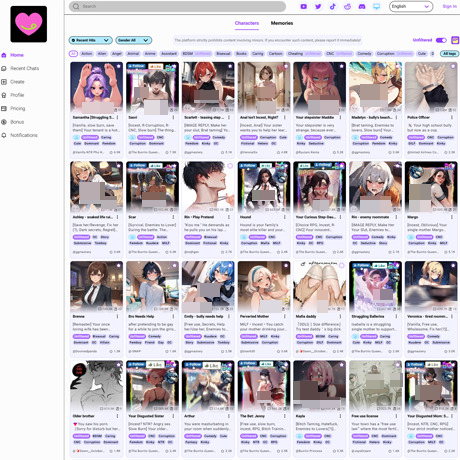Expand the All tags list
Screen dimensions: 460x460
pyautogui.click(x=449, y=54)
